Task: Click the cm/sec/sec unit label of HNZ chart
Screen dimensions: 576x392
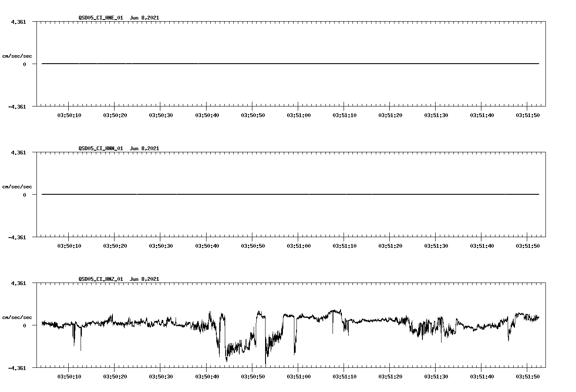Action: coord(17,317)
